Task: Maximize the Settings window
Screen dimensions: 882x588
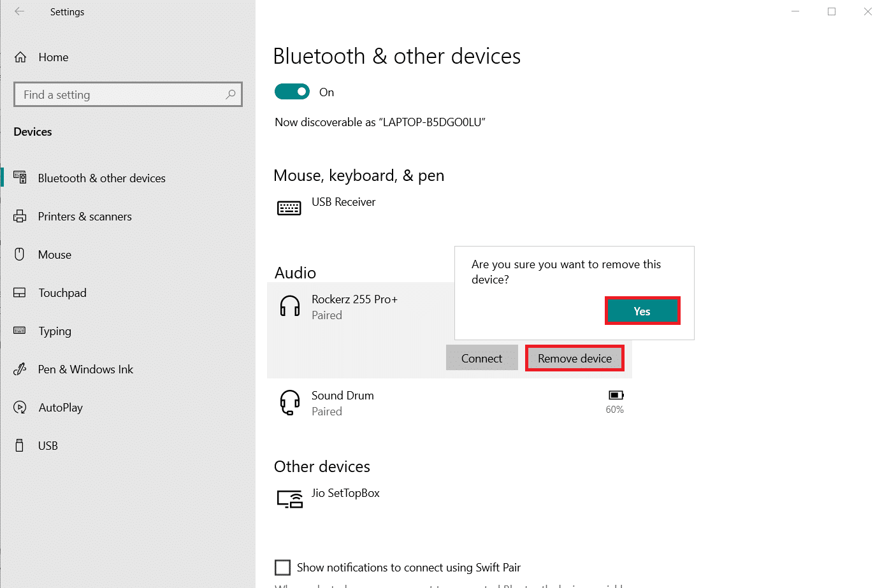Action: [x=832, y=11]
